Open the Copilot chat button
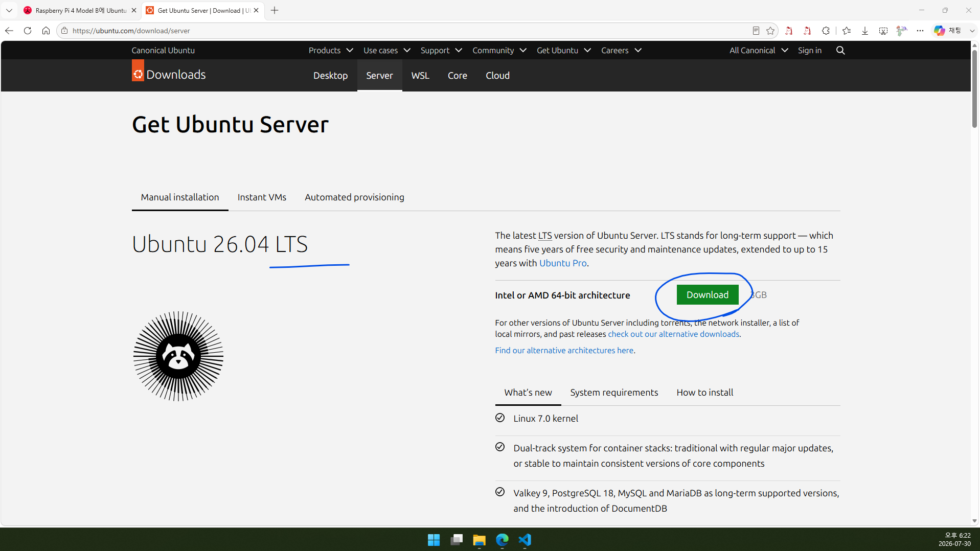The image size is (980, 551). click(x=947, y=31)
